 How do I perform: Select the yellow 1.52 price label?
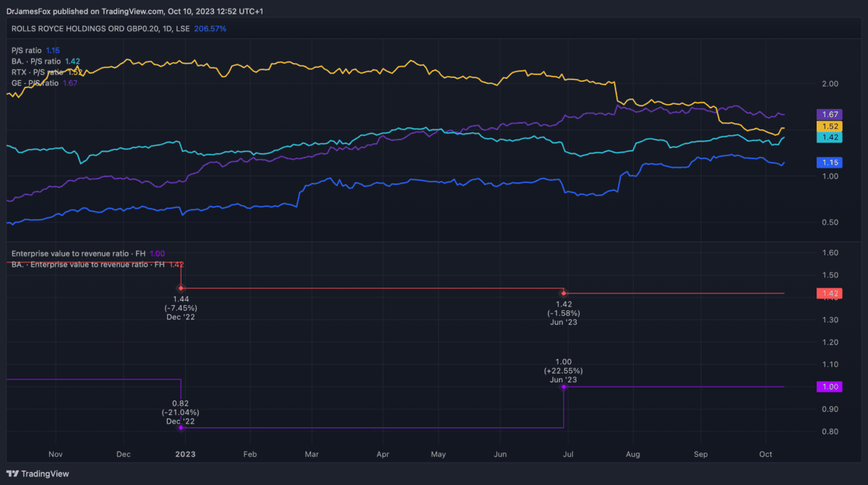point(830,126)
